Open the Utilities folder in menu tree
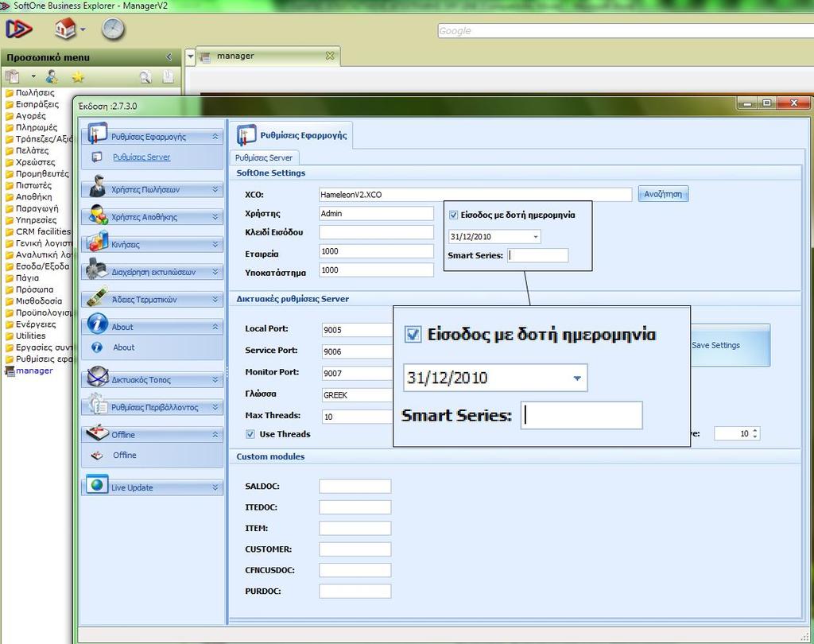Viewport: 814px width, 644px height. 31,336
